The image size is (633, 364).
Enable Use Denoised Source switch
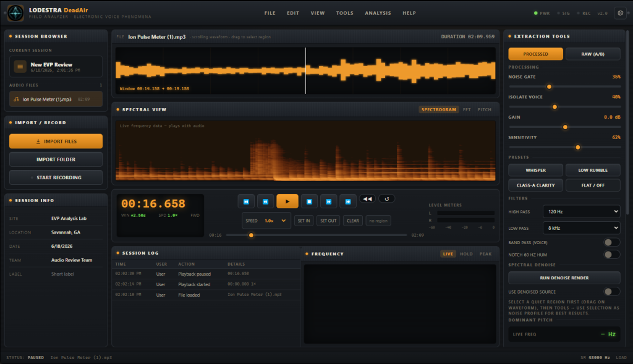[611, 292]
